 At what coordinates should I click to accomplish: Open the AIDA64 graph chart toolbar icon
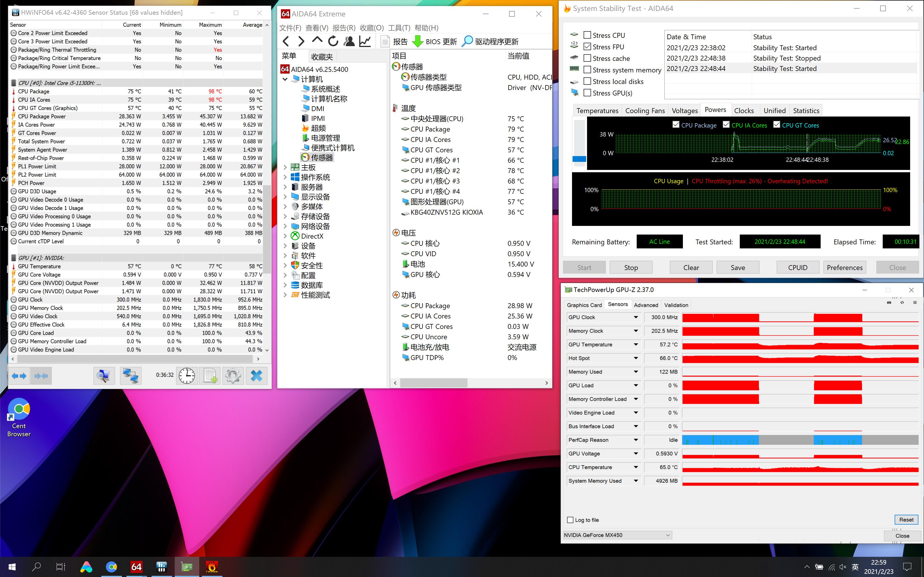pos(365,41)
